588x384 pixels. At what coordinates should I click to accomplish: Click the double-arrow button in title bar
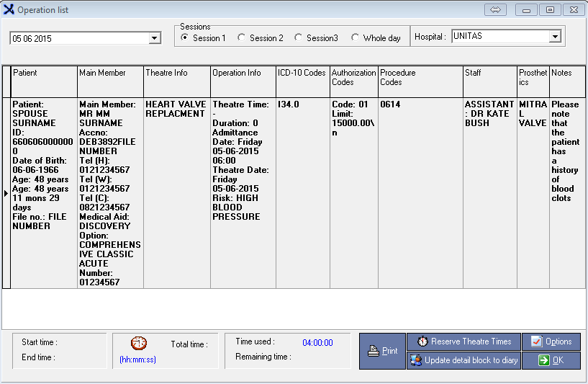pos(496,9)
